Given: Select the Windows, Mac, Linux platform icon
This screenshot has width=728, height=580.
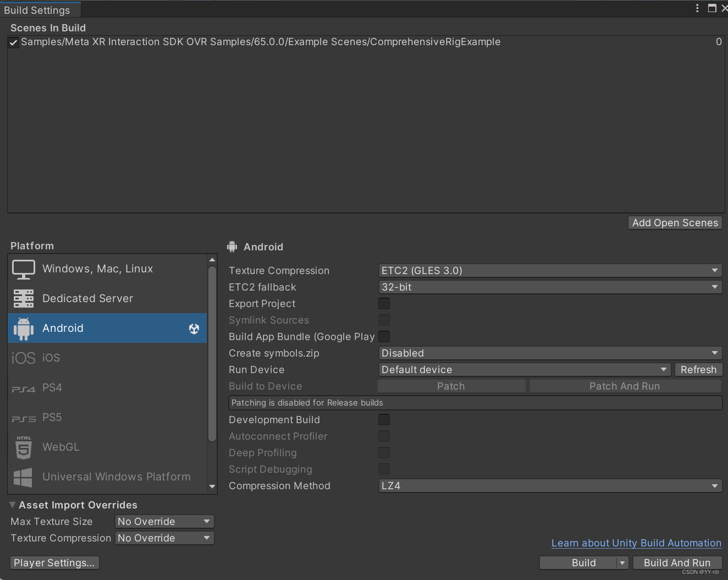Looking at the screenshot, I should coord(23,269).
